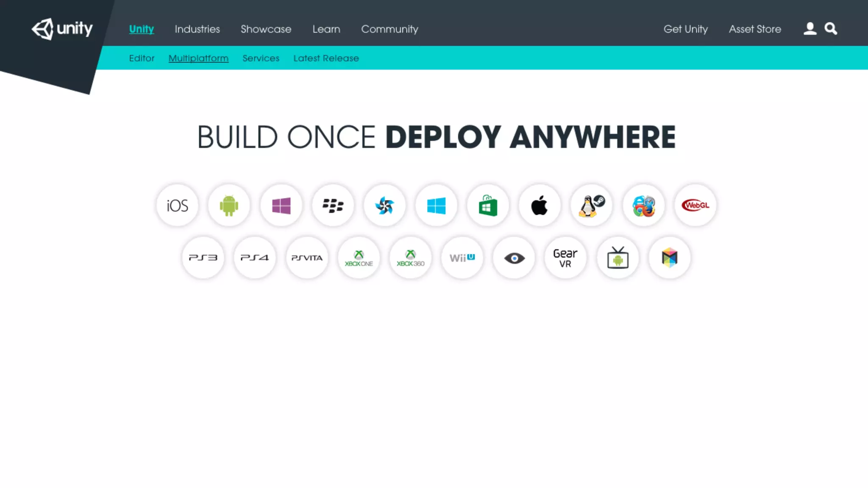Select the Wii U icon
The image size is (868, 488).
click(462, 258)
